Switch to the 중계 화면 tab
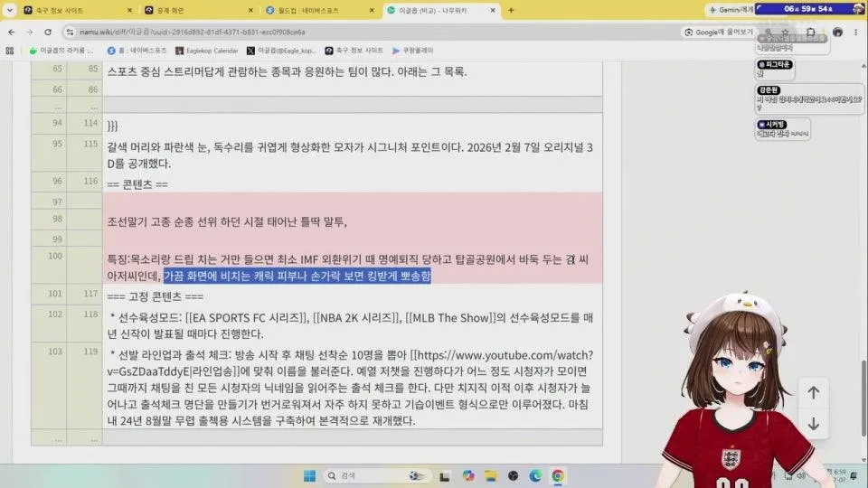 pos(198,10)
